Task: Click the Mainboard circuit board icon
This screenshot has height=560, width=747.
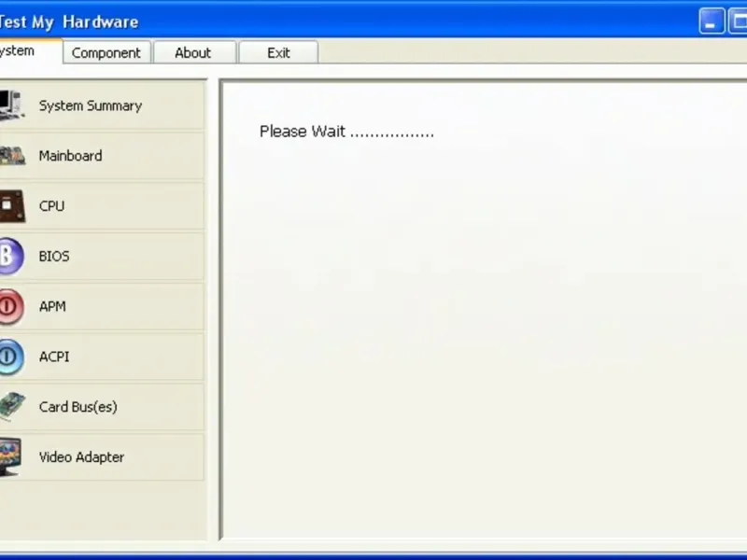Action: [x=12, y=156]
